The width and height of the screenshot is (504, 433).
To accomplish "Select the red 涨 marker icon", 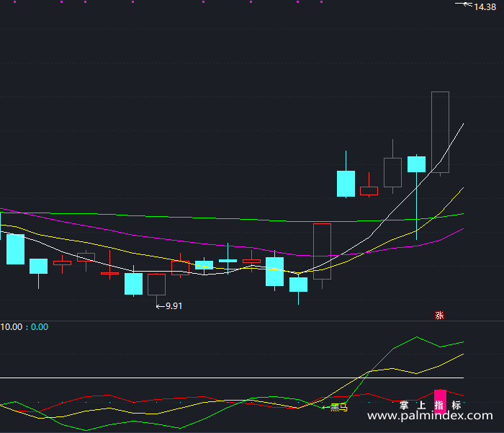I will click(439, 316).
